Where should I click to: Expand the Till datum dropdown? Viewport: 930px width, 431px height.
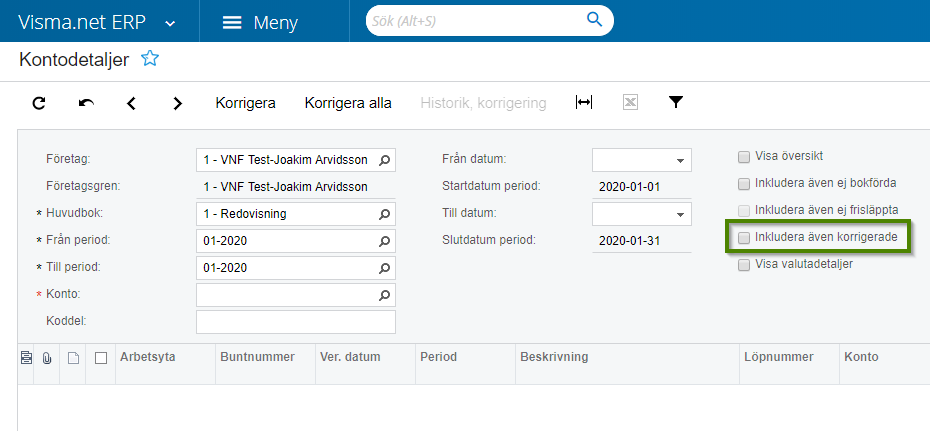(681, 214)
